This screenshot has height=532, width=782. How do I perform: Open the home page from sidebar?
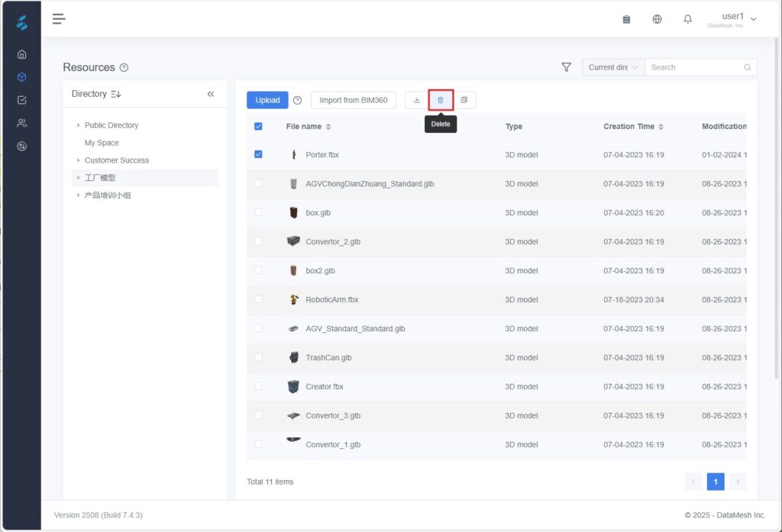pos(21,54)
